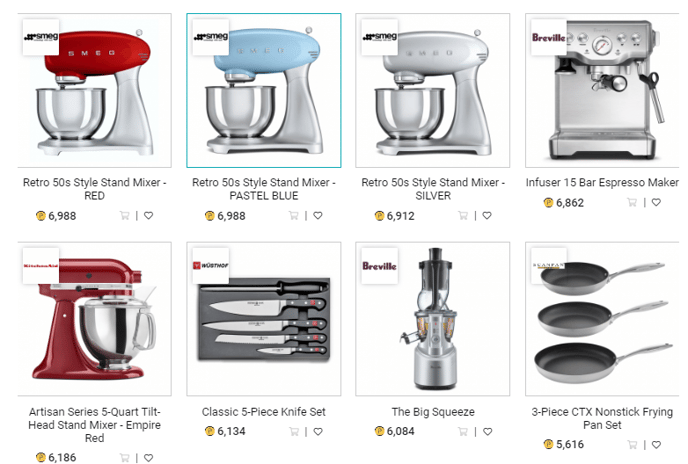Open Classic 5-Piece Knife Set link
The width and height of the screenshot is (688, 464).
pyautogui.click(x=264, y=412)
